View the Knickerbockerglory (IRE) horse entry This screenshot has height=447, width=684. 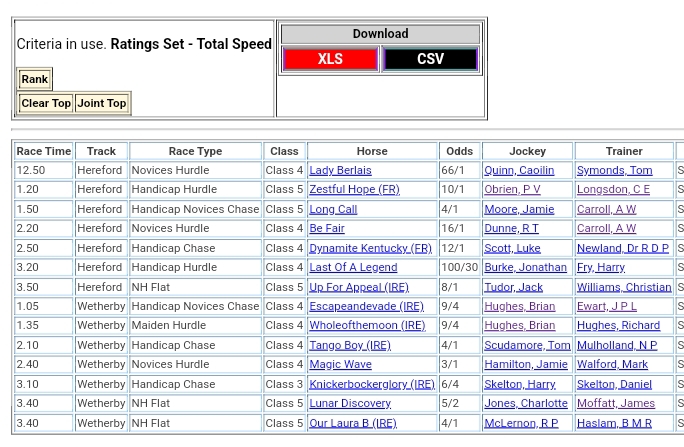pos(371,384)
